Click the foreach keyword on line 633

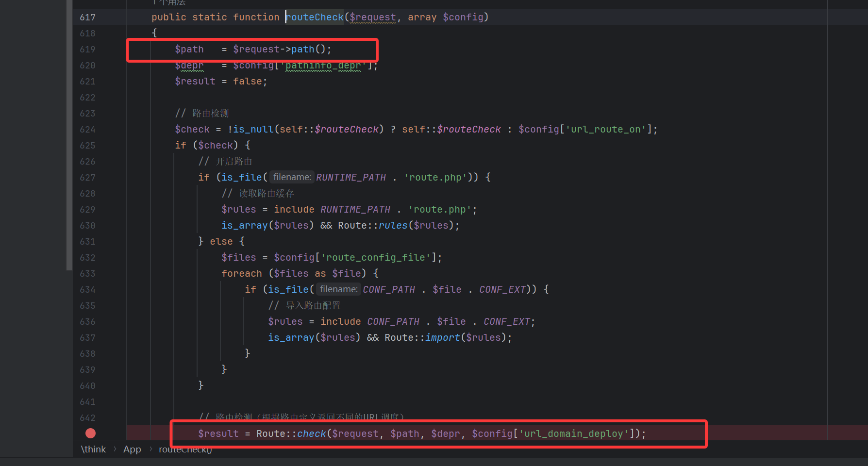pyautogui.click(x=241, y=274)
